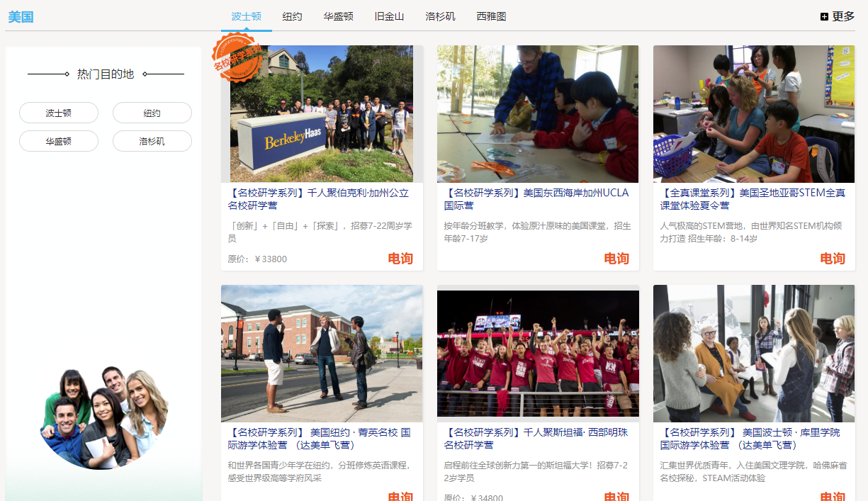The height and width of the screenshot is (501, 868).
Task: Switch to the 波士顿 tab in top navigation
Action: tap(246, 16)
